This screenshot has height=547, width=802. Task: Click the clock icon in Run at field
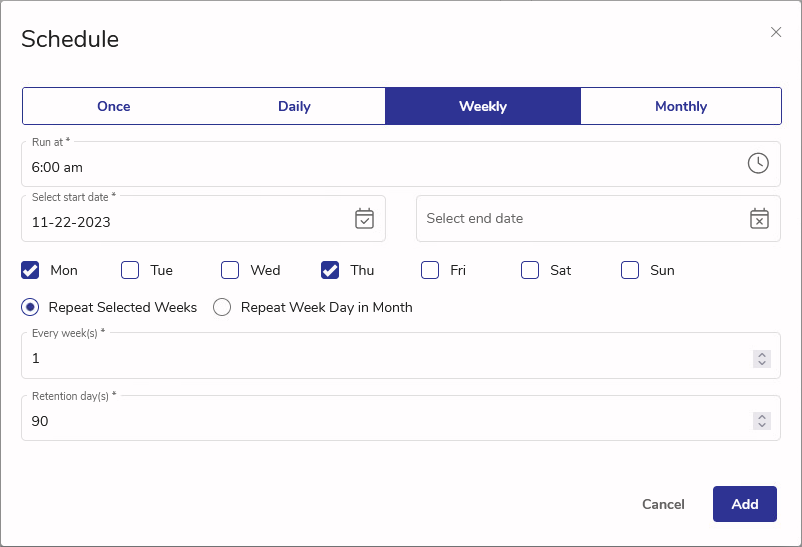coord(758,163)
